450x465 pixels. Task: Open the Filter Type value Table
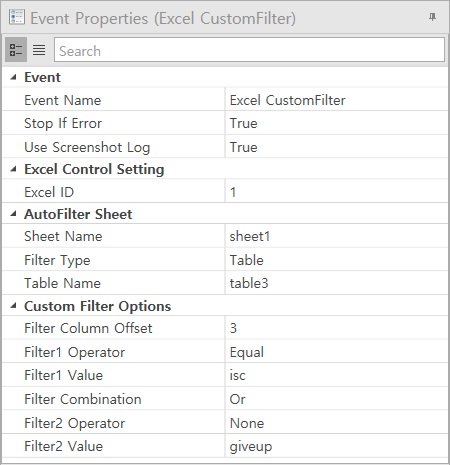[x=336, y=260]
